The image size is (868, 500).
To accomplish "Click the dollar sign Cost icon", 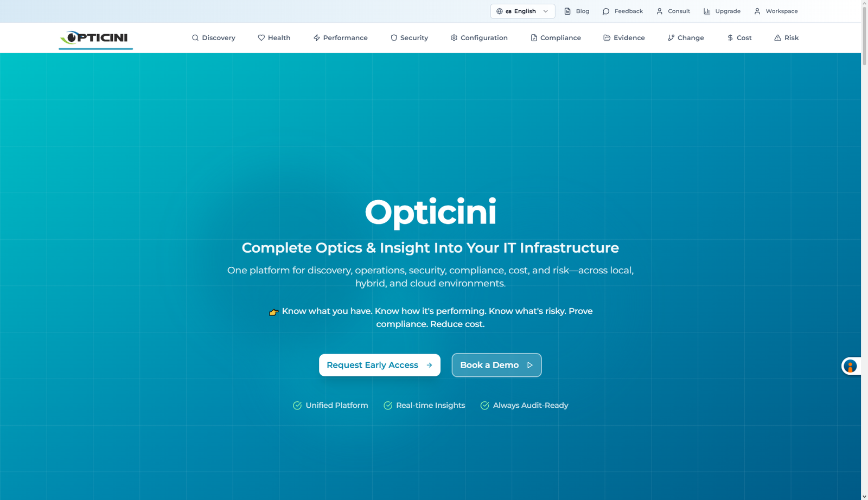I will tap(730, 38).
